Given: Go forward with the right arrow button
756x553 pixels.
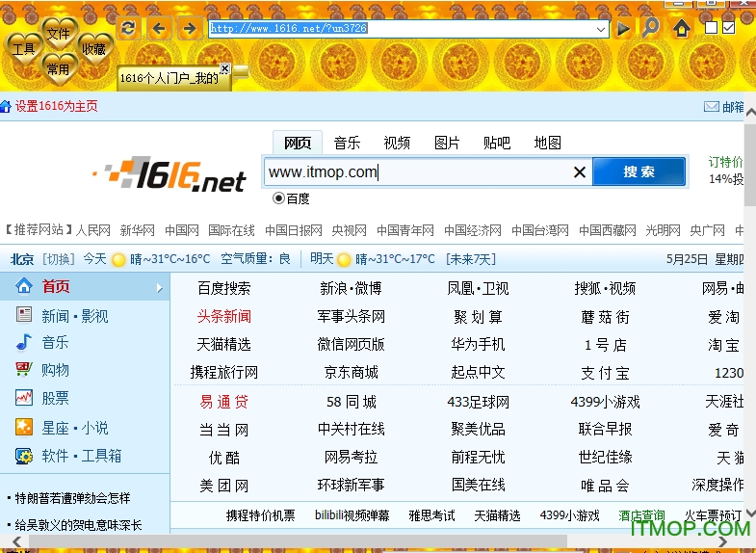Looking at the screenshot, I should pyautogui.click(x=190, y=28).
